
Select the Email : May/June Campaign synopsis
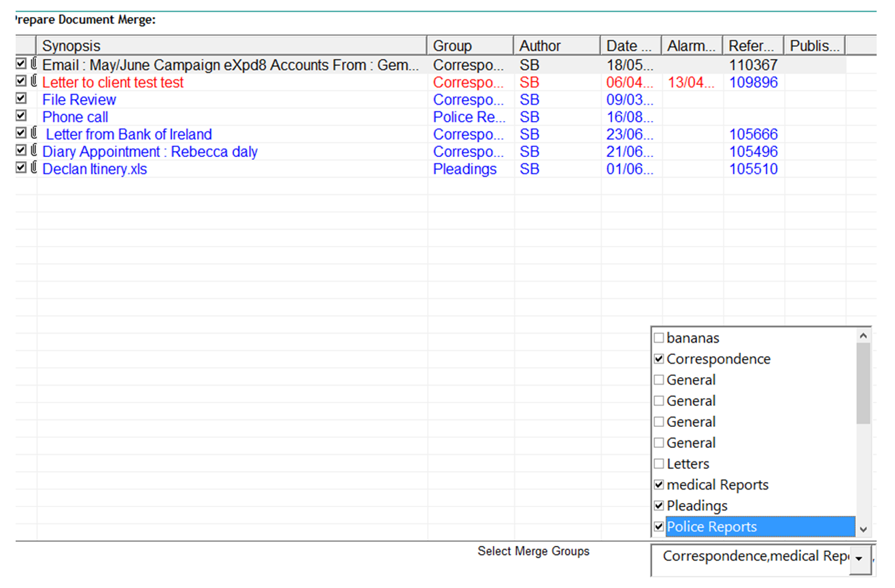pyautogui.click(x=231, y=65)
